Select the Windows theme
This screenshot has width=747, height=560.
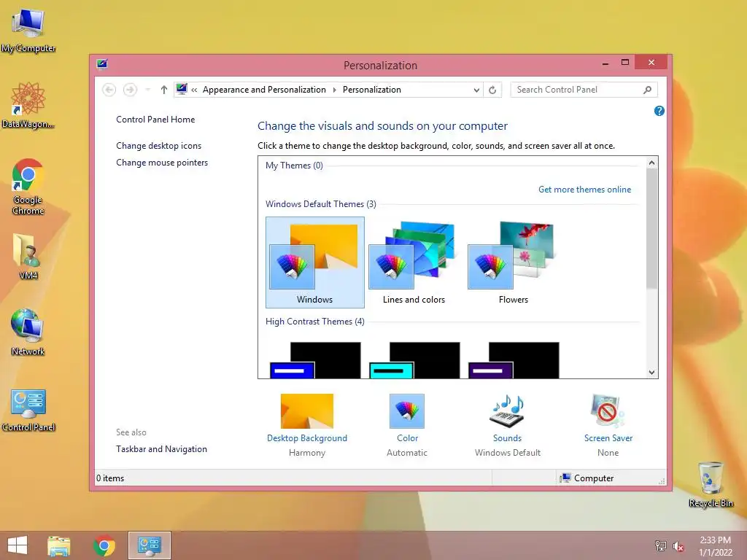pos(315,262)
